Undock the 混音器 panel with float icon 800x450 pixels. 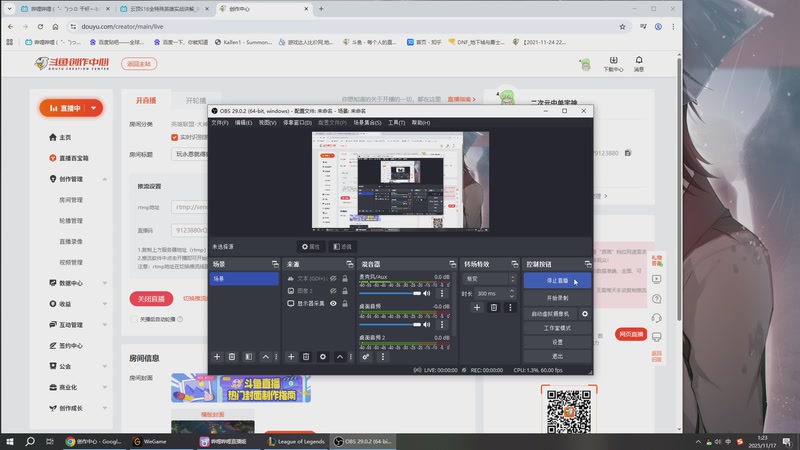pos(452,264)
